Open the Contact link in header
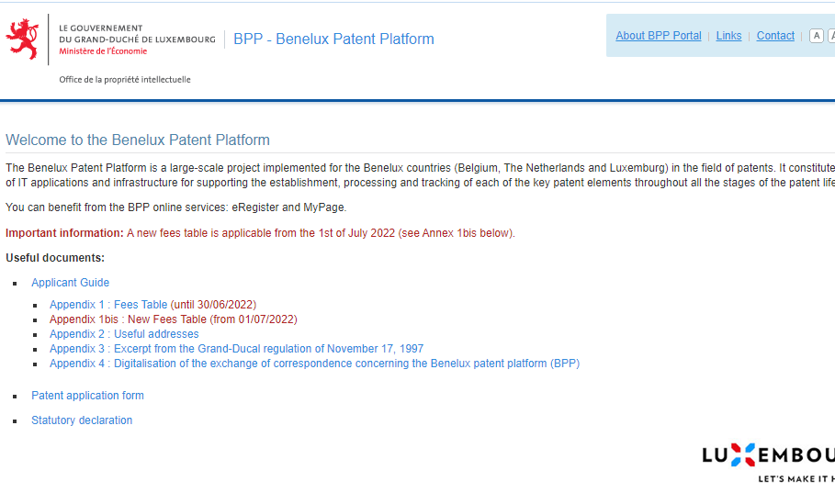The height and width of the screenshot is (504, 835). [775, 36]
